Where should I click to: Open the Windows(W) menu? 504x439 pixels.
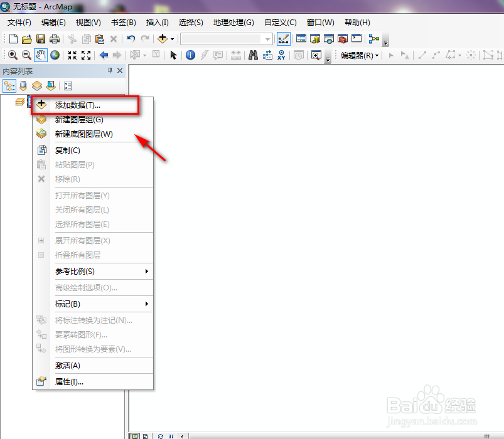click(321, 23)
